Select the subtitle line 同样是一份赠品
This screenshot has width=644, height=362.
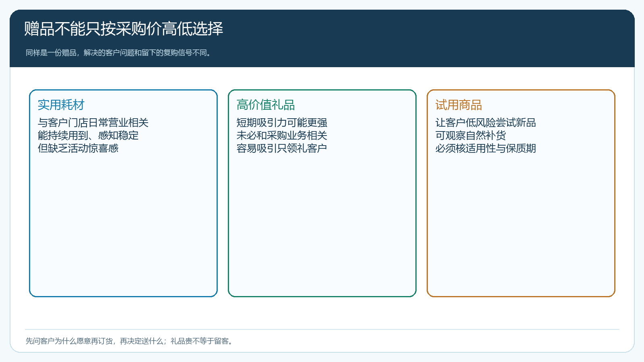pyautogui.click(x=119, y=53)
